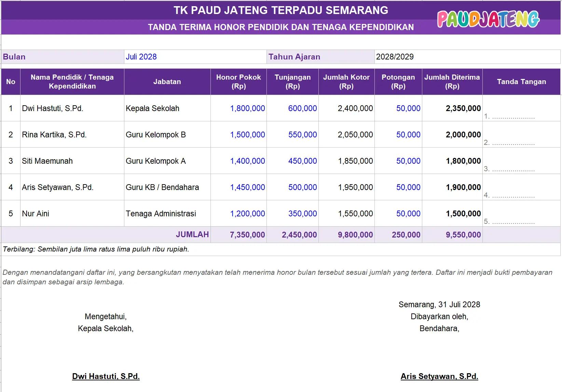Select total jumlah kotor 9,800,000
This screenshot has height=392, width=562.
pos(346,235)
